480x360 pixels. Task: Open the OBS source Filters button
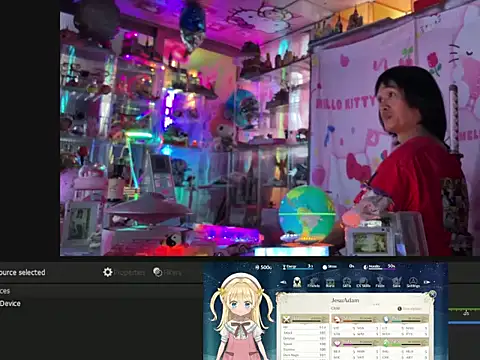pyautogui.click(x=167, y=272)
